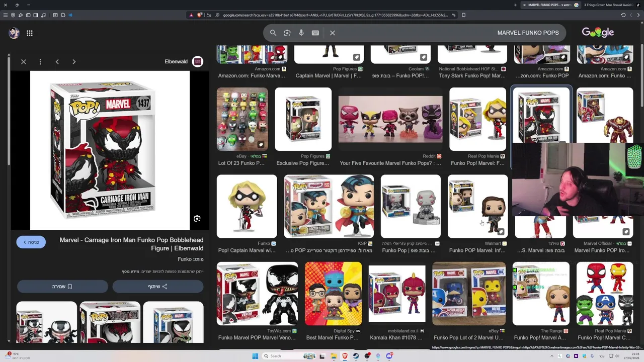Open File Explorer from taskbar
Image resolution: width=644 pixels, height=362 pixels.
pyautogui.click(x=334, y=356)
